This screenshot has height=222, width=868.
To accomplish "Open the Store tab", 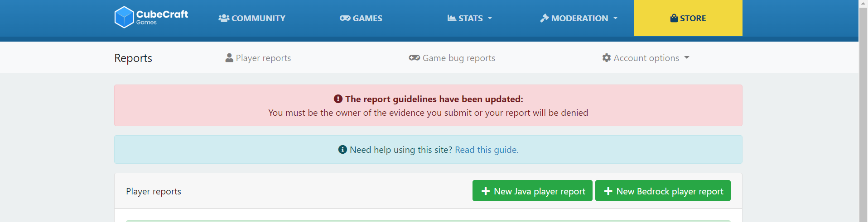I will click(x=688, y=18).
